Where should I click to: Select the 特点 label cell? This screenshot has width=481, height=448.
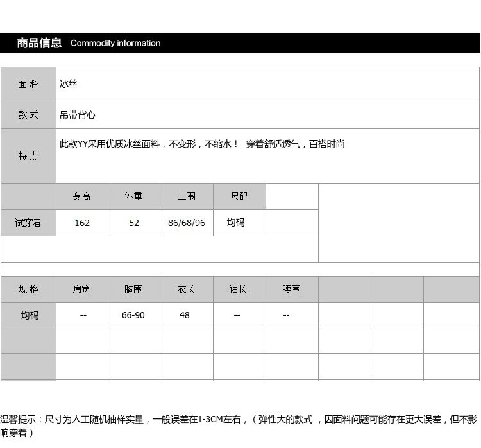[x=28, y=156]
